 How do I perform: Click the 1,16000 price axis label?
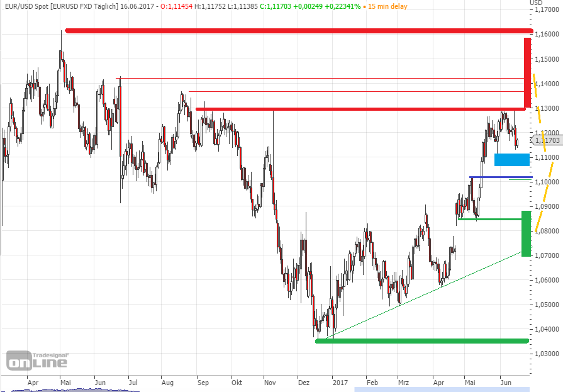[x=547, y=34]
